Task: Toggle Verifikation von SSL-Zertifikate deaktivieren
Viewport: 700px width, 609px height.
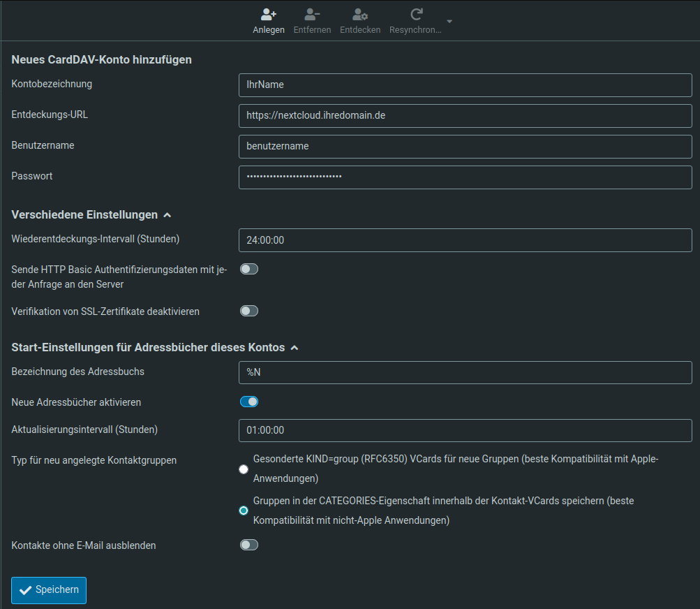Action: point(249,311)
